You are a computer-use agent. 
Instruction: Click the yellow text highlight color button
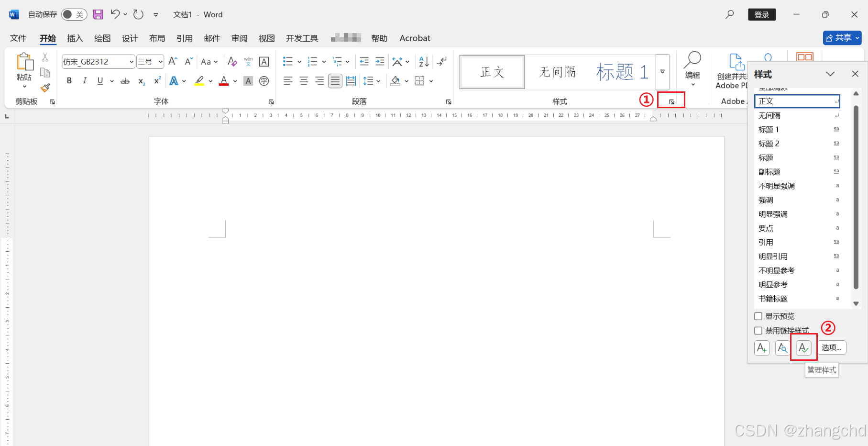199,81
